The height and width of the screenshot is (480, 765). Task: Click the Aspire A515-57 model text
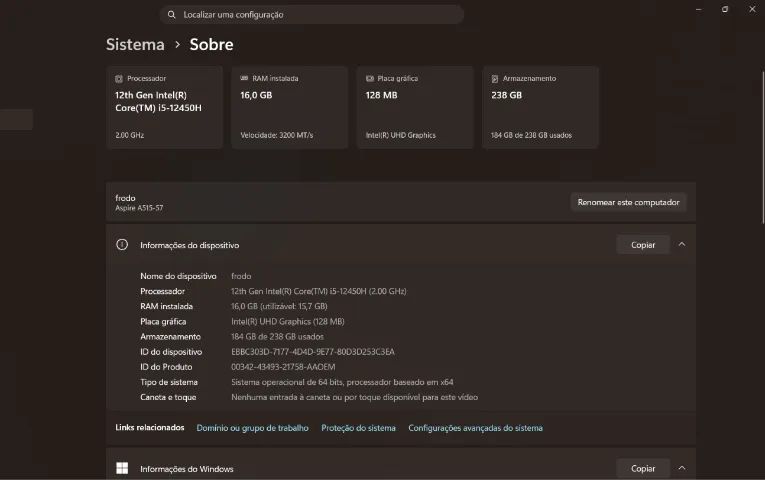pyautogui.click(x=139, y=208)
